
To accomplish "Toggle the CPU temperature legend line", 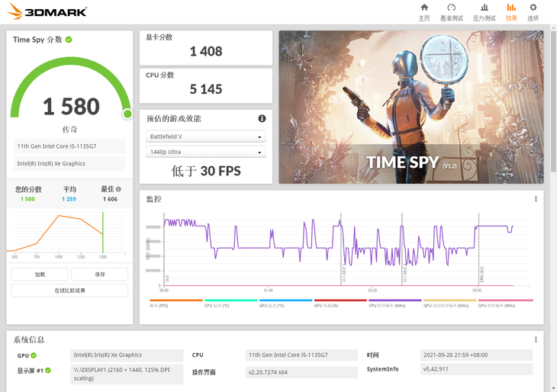I will pos(231,304).
